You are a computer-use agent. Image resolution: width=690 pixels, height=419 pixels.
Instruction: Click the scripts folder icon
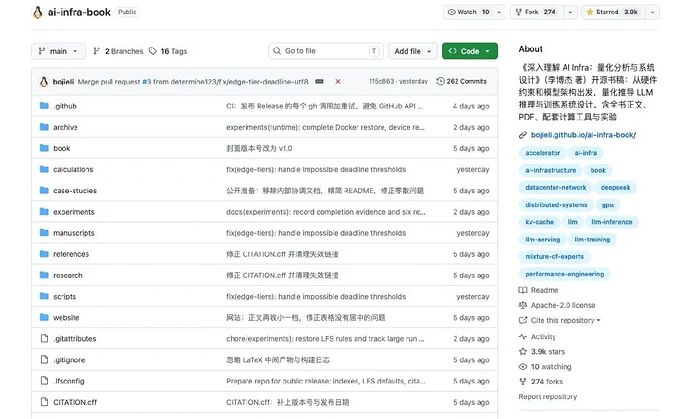pos(44,296)
